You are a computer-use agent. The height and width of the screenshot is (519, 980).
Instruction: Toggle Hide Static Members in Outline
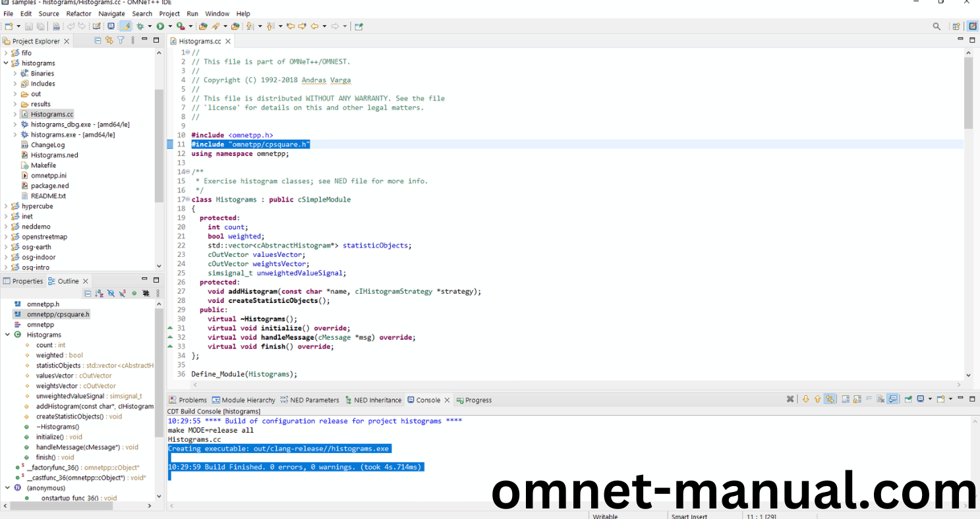[x=123, y=293]
